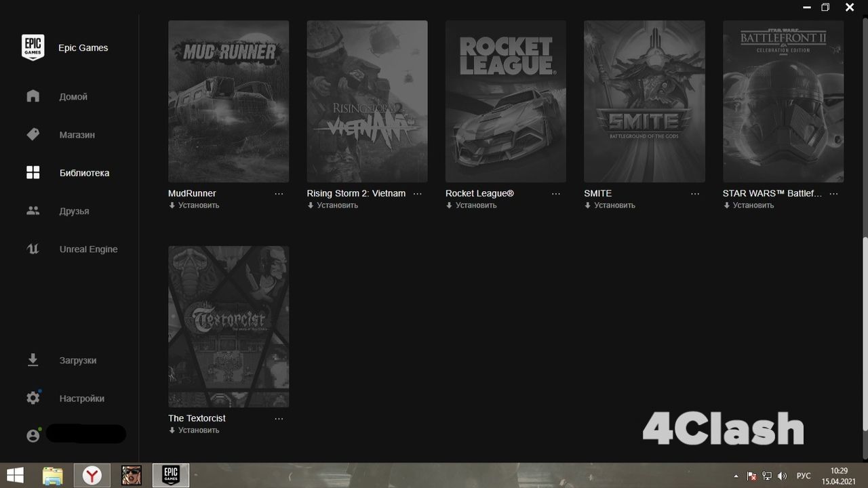Click the MudRunner cover thumbnail
The height and width of the screenshot is (488, 868).
(229, 101)
